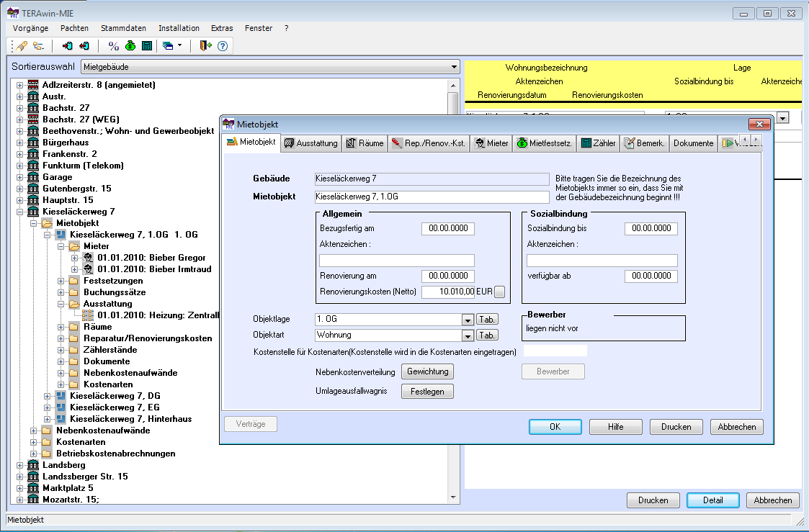This screenshot has width=809, height=532.
Task: Click the Festlegen button
Action: tap(427, 392)
